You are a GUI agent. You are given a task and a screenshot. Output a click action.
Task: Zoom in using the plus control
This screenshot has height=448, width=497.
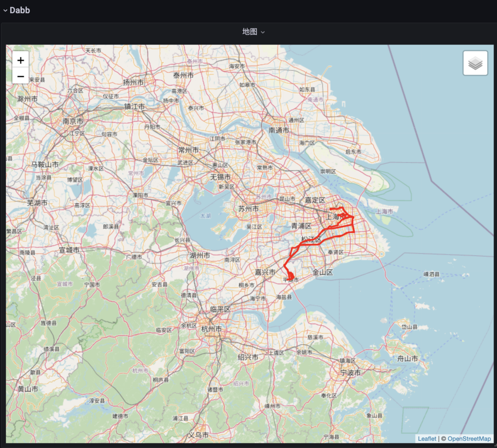pyautogui.click(x=20, y=60)
